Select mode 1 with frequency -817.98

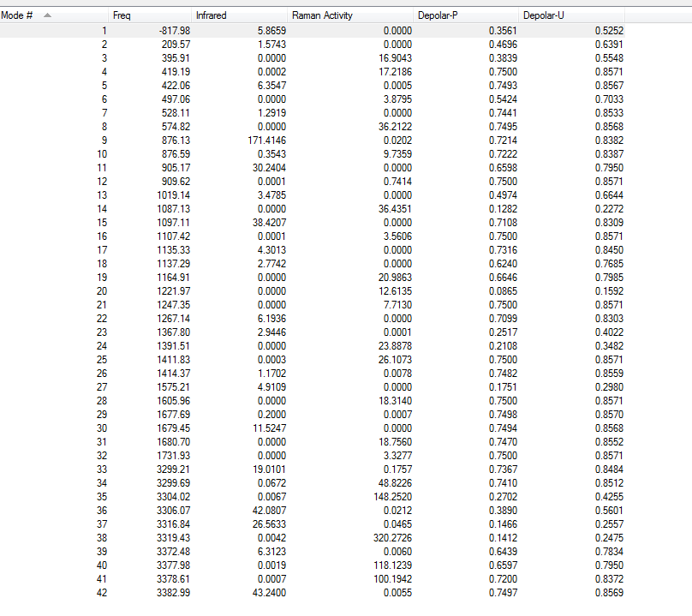pos(312,31)
